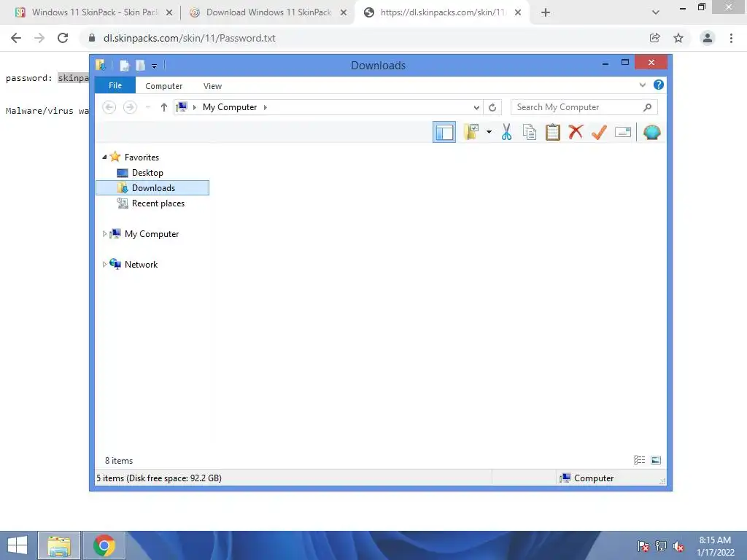This screenshot has height=560, width=747.
Task: Open Chrome tab search chevron
Action: pyautogui.click(x=656, y=12)
